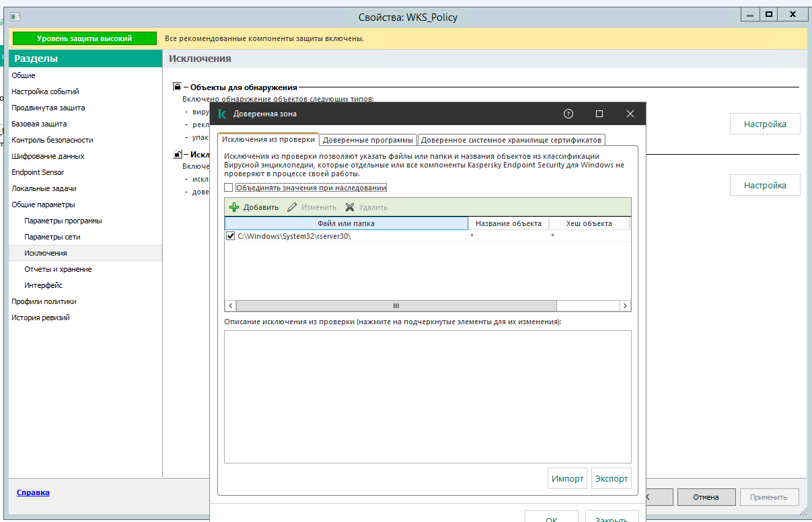Viewport: 812px width, 522px height.
Task: Click the green plus Add icon
Action: (x=234, y=207)
